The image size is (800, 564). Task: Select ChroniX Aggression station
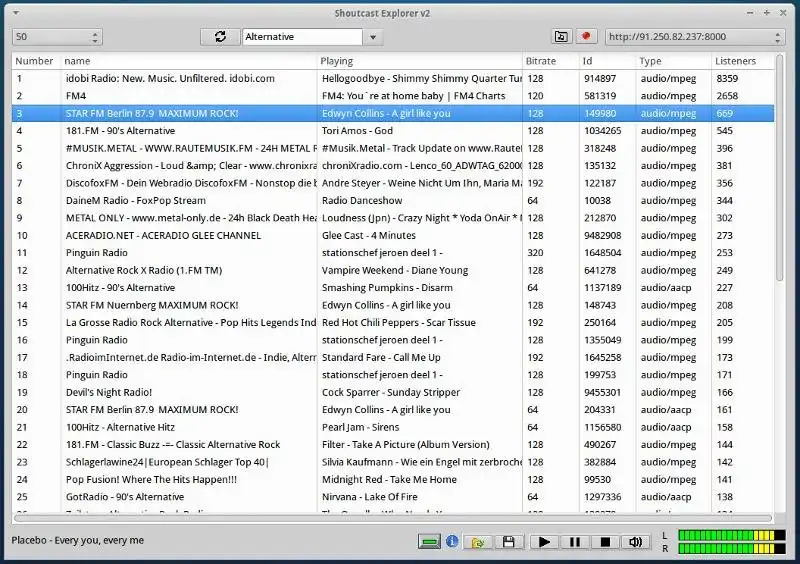pos(393,165)
